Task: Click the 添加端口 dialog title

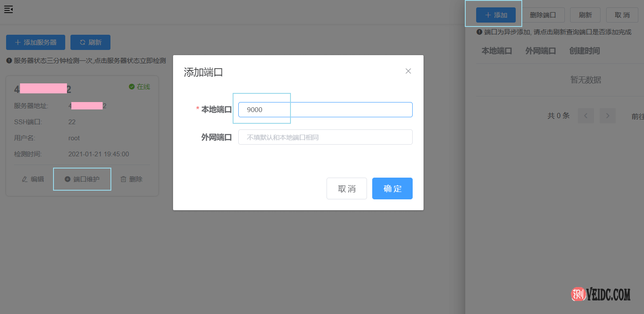Action: coord(204,72)
